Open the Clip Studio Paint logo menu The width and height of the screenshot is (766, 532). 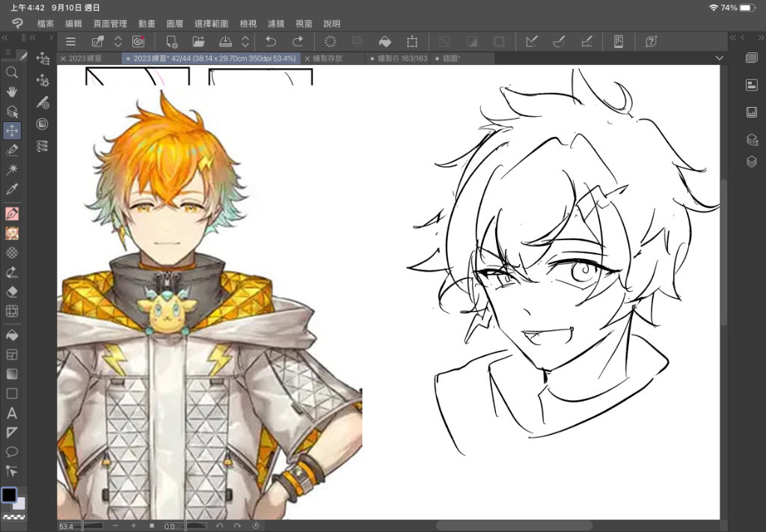pos(18,23)
